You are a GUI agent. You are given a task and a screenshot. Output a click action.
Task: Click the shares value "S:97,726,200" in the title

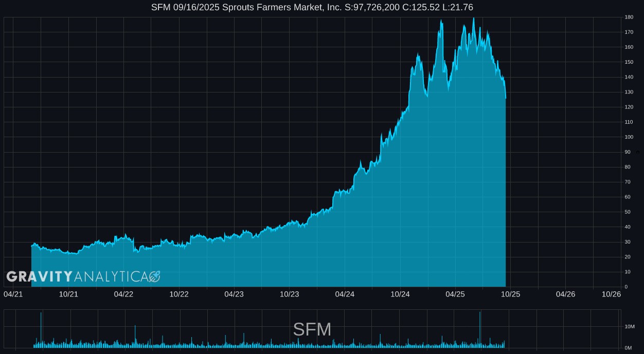[372, 7]
